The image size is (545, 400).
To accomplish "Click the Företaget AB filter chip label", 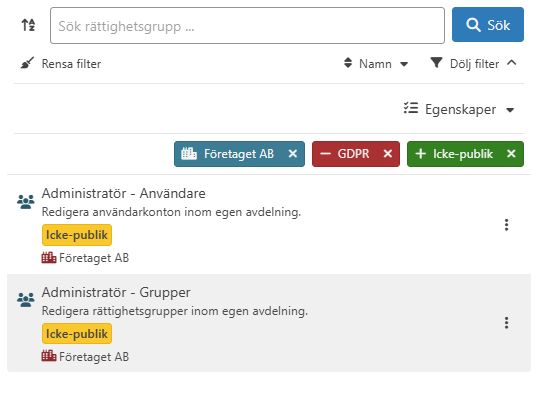I will coord(239,154).
